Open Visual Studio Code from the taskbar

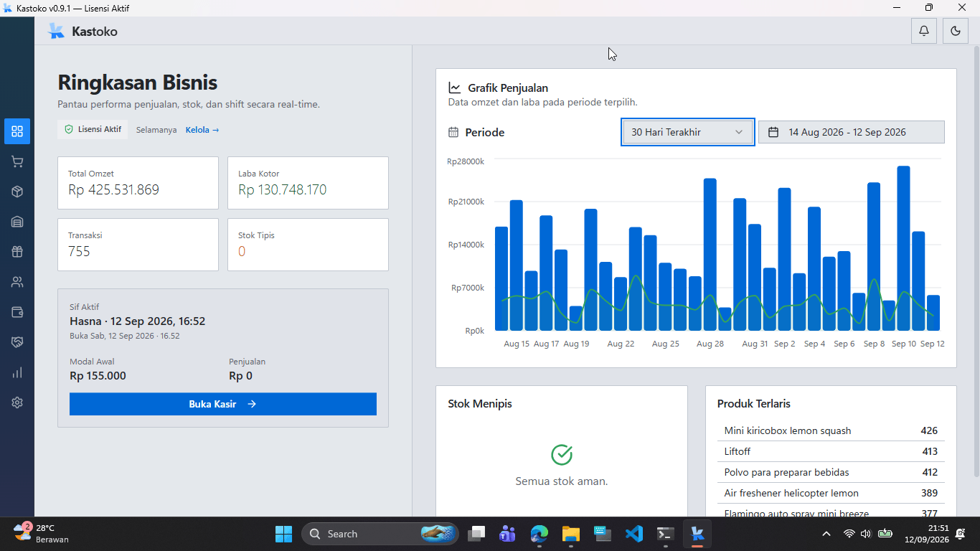[633, 534]
